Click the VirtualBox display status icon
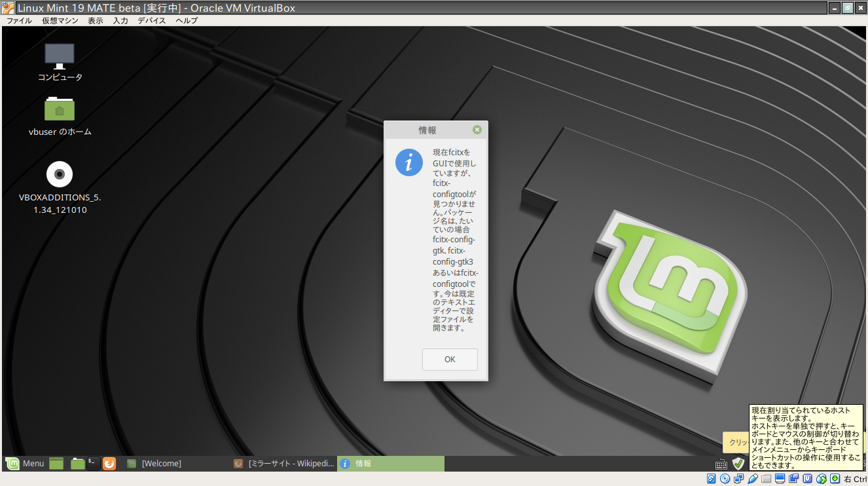The width and height of the screenshot is (868, 486). 780,479
